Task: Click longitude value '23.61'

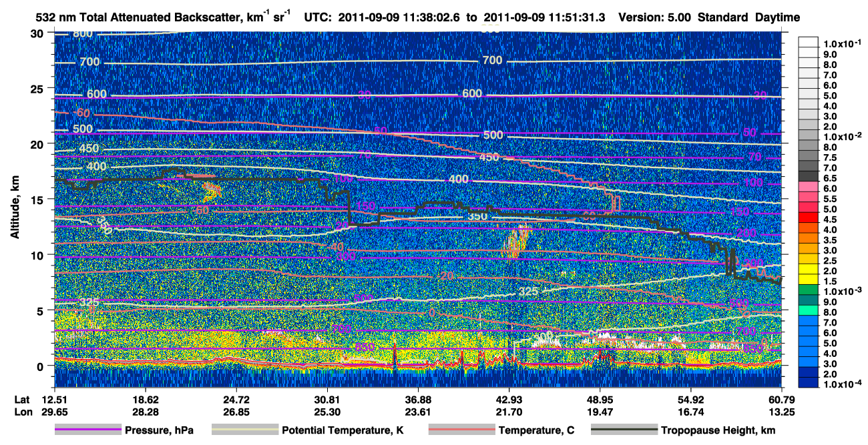Action: click(418, 412)
